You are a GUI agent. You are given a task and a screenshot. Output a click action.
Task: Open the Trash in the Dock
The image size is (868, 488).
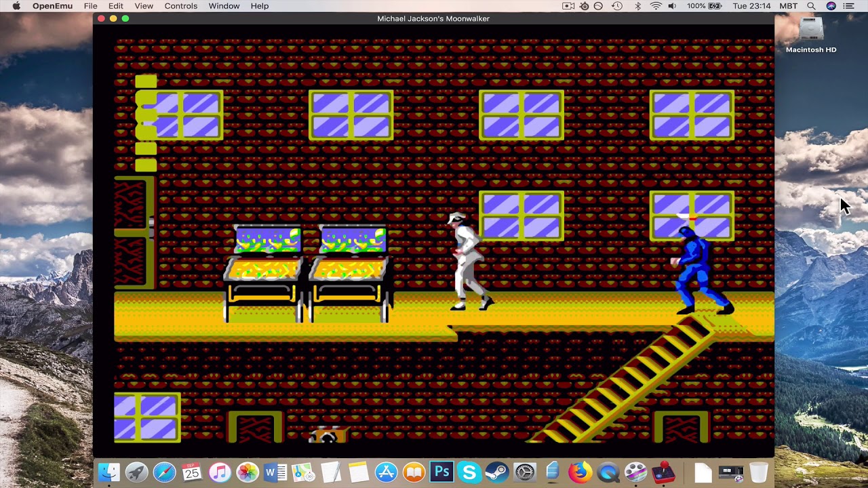coord(759,472)
